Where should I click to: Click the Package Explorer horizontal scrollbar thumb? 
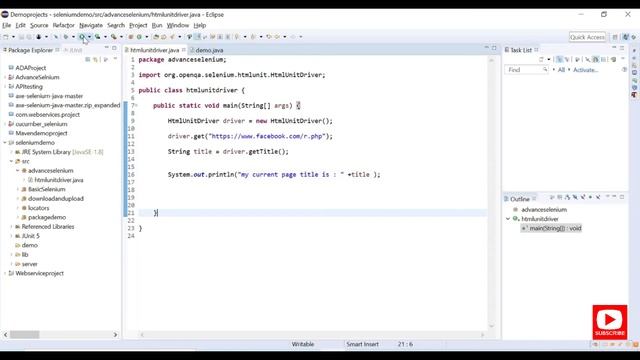(x=24, y=335)
